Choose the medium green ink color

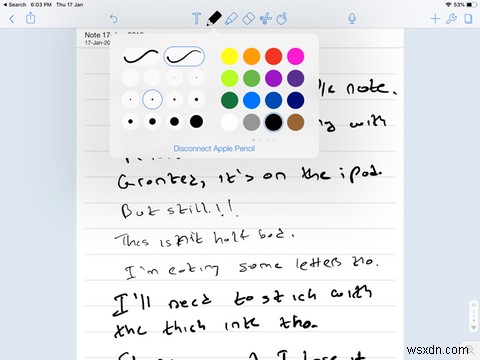tap(251, 78)
